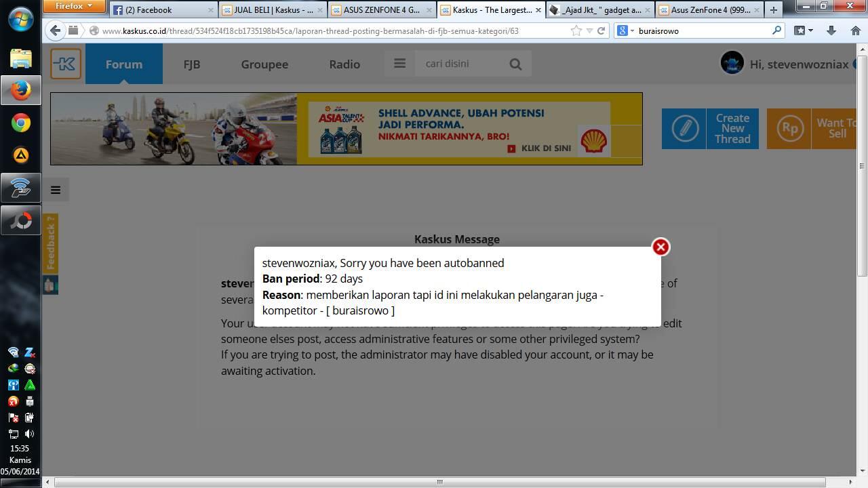Image resolution: width=868 pixels, height=488 pixels.
Task: Click the Shell Advance banner ad
Action: click(x=347, y=129)
